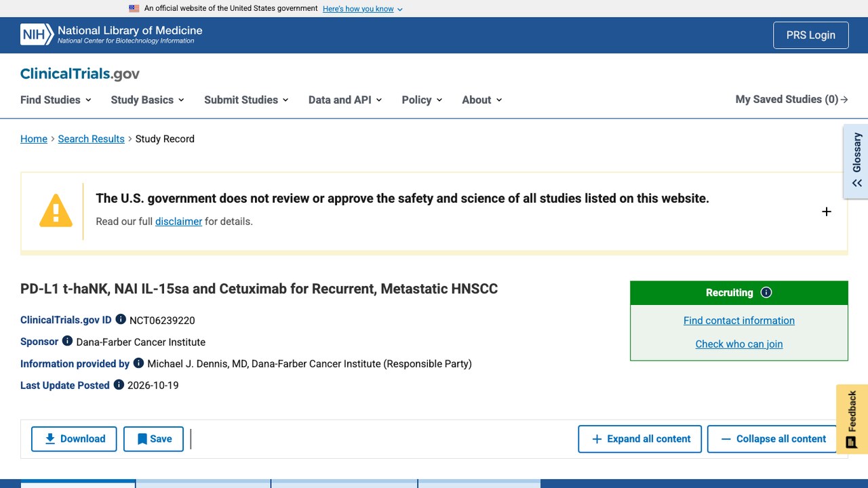
Task: Open My Saved Studies
Action: [791, 100]
